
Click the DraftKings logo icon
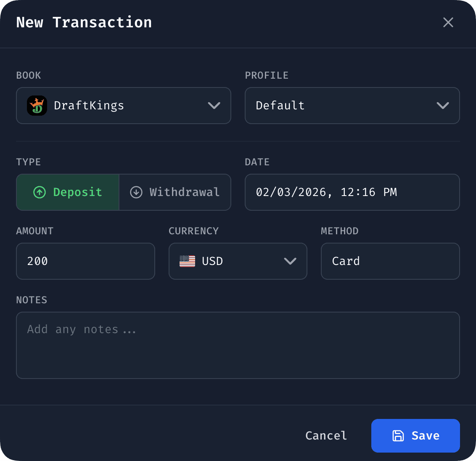pos(37,106)
